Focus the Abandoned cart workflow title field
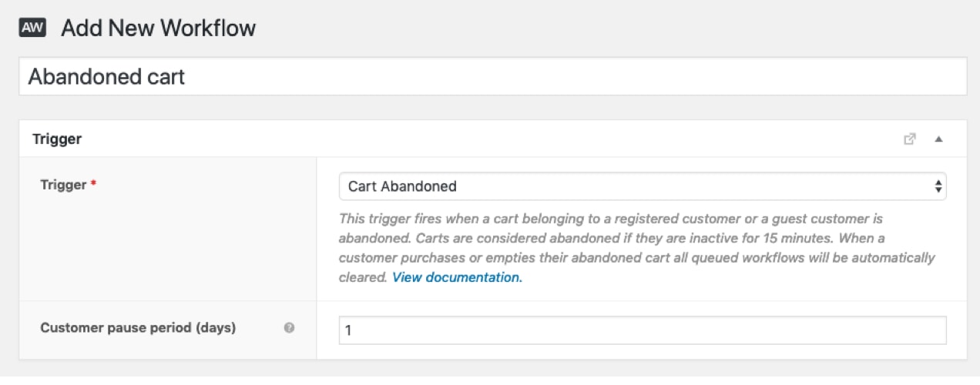 pos(492,76)
